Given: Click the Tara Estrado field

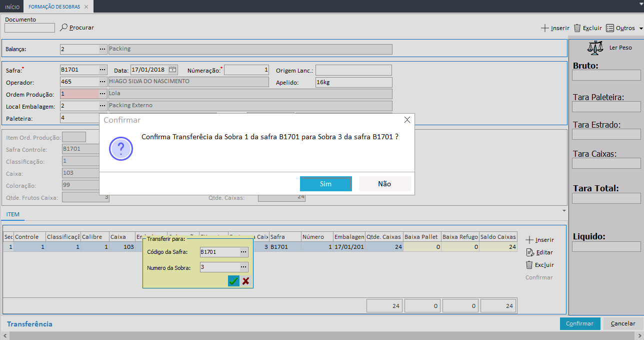Looking at the screenshot, I should (x=606, y=134).
